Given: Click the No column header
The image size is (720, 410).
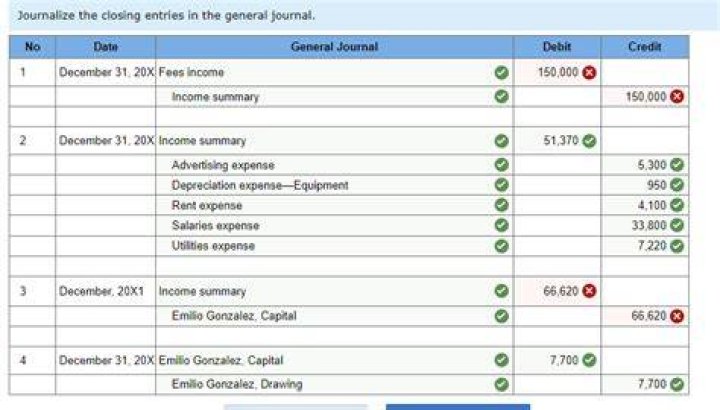Looking at the screenshot, I should point(32,47).
